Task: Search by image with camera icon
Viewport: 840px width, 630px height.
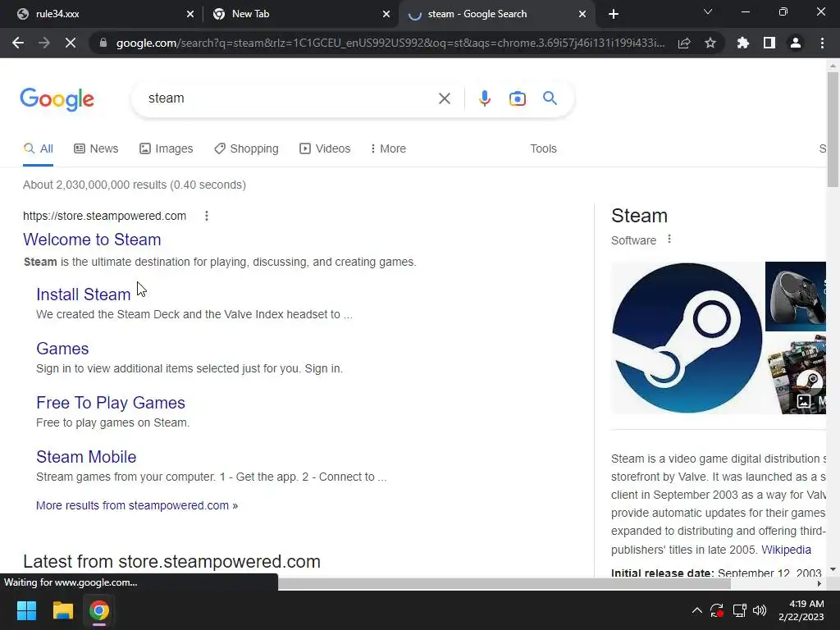Action: pyautogui.click(x=518, y=98)
